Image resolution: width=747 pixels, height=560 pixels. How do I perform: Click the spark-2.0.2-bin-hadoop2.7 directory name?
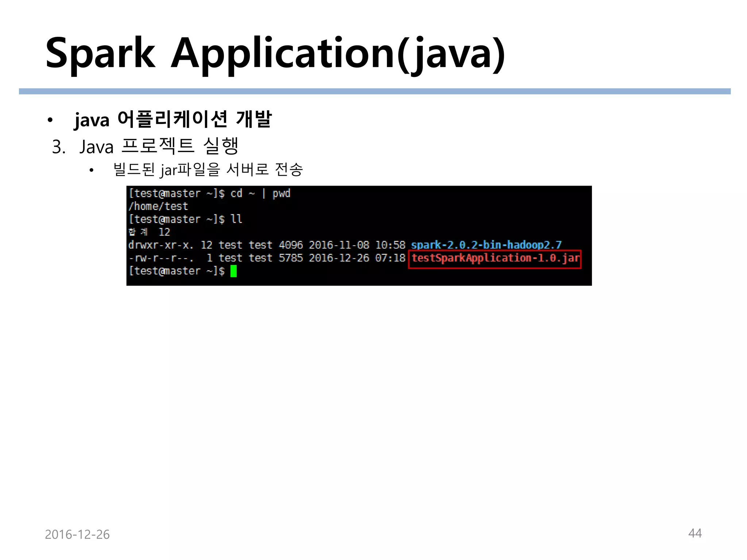coord(486,245)
